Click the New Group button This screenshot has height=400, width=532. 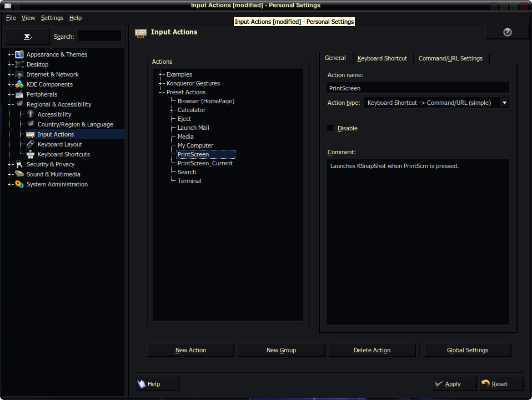(281, 350)
